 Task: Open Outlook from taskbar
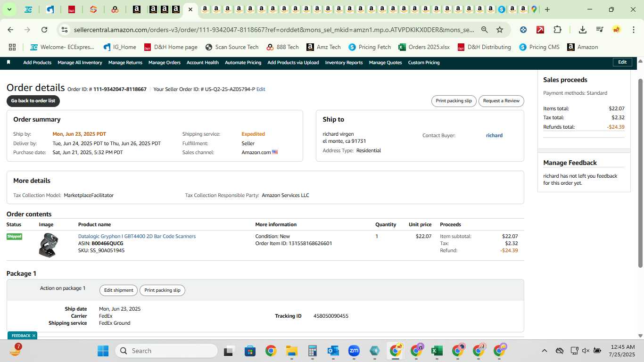point(333,351)
